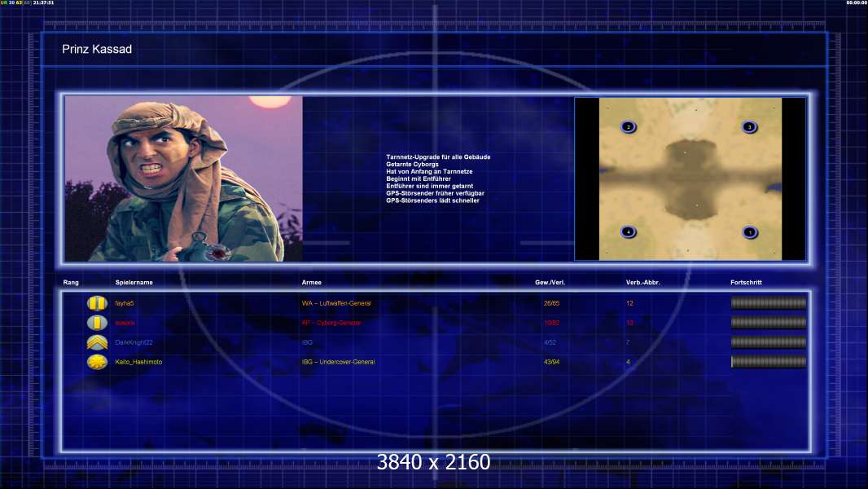This screenshot has height=489, width=868.
Task: Select start position 4 on the map
Action: click(x=628, y=232)
